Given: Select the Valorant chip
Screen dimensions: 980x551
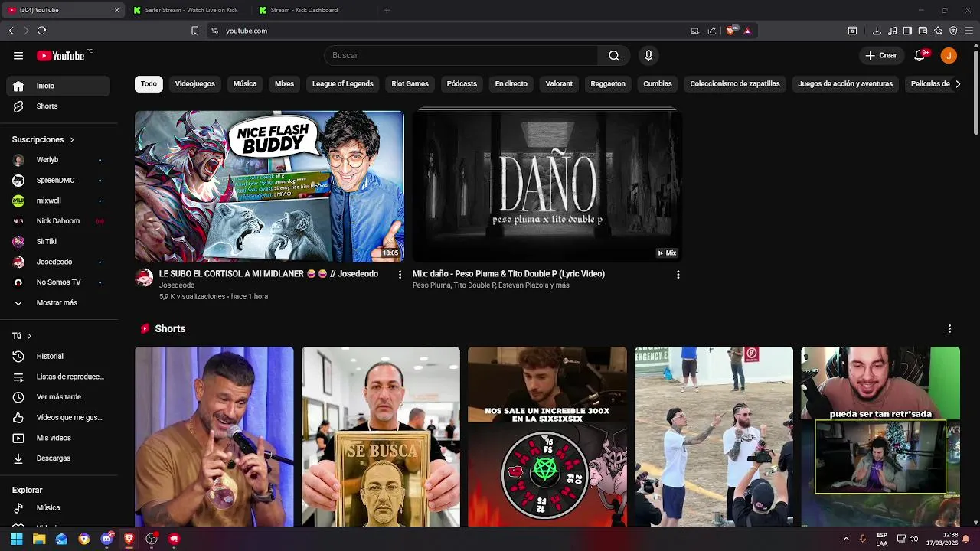Looking at the screenshot, I should 559,84.
